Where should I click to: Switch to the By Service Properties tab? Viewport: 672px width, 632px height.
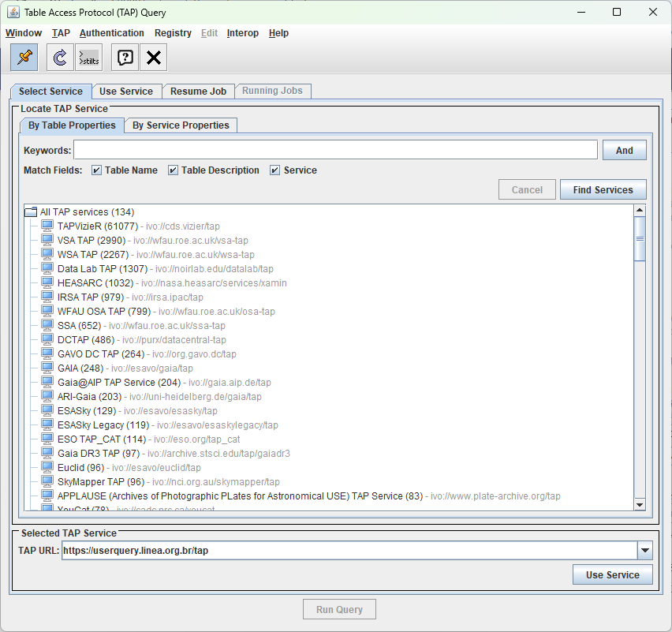coord(181,125)
